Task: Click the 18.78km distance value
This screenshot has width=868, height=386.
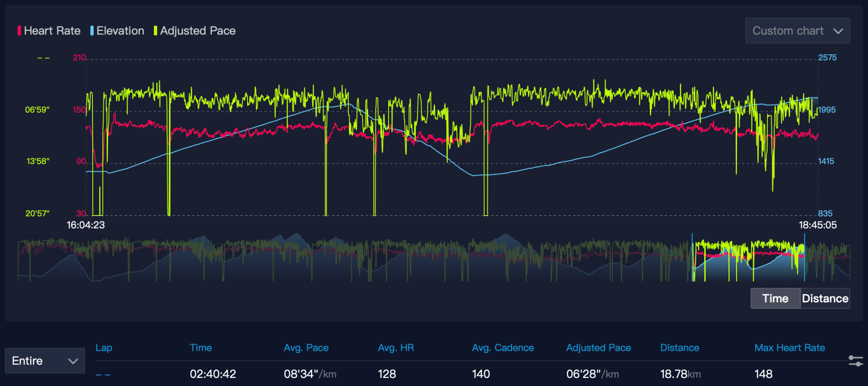Action: tap(680, 374)
